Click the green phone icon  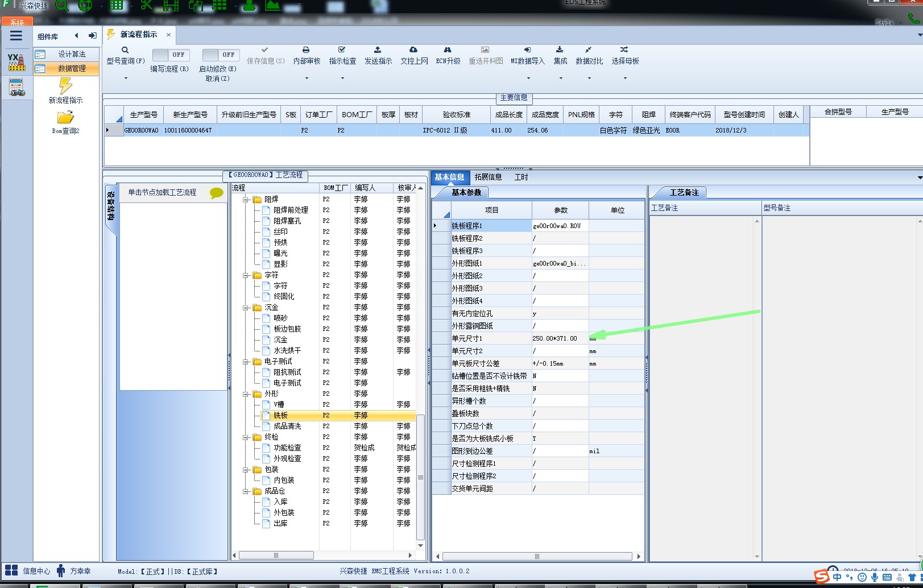tap(914, 18)
